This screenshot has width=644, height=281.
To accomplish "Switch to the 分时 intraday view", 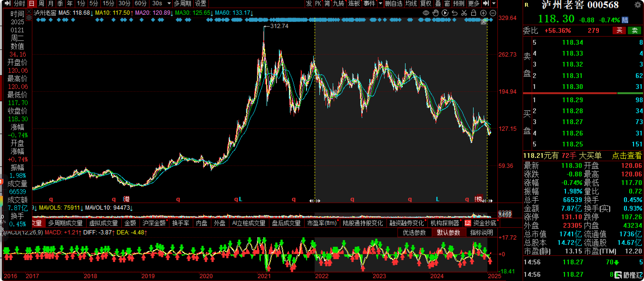I will click(x=19, y=3).
